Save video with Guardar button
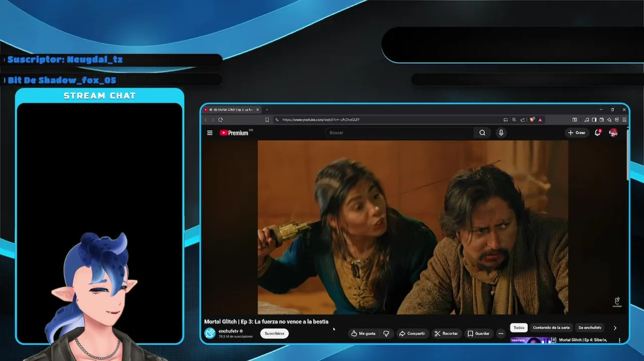The width and height of the screenshot is (644, 361). pyautogui.click(x=478, y=333)
